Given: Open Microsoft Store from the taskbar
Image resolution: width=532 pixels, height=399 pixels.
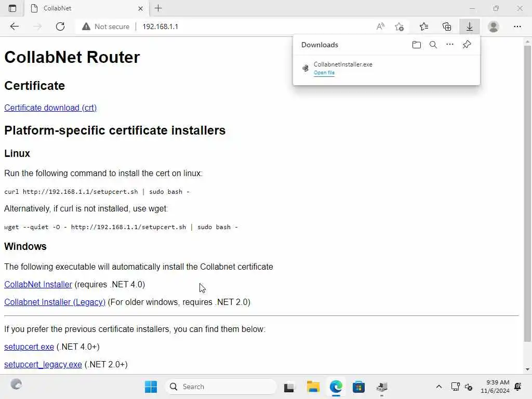Looking at the screenshot, I should point(358,387).
